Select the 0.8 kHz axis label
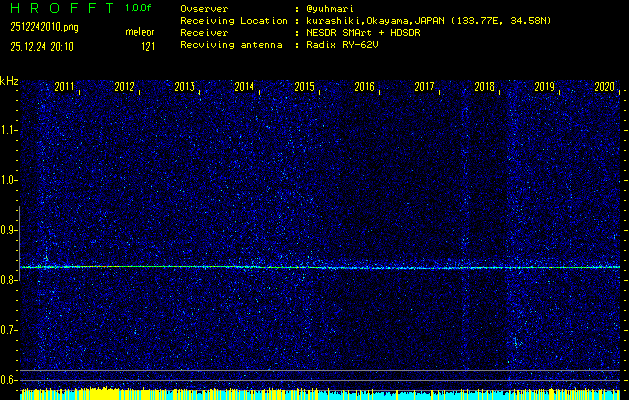The image size is (629, 400). 9,280
